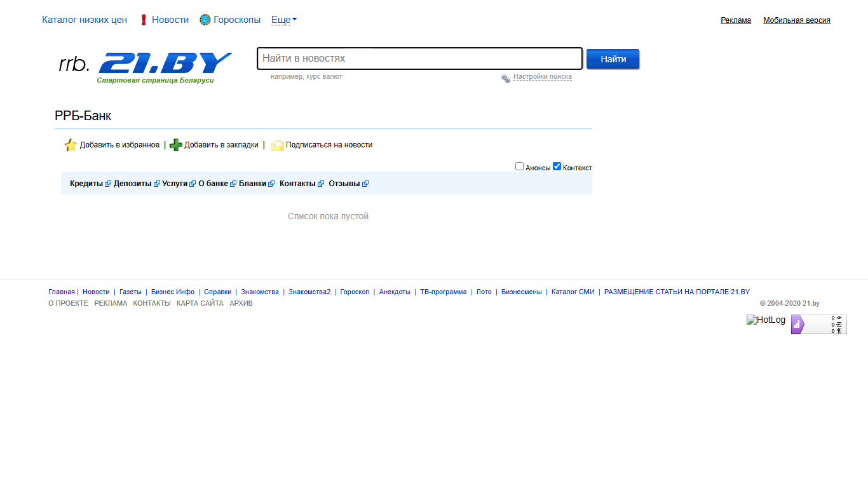This screenshot has width=868, height=488.
Task: Open external link icon next to О банке
Action: 233,184
